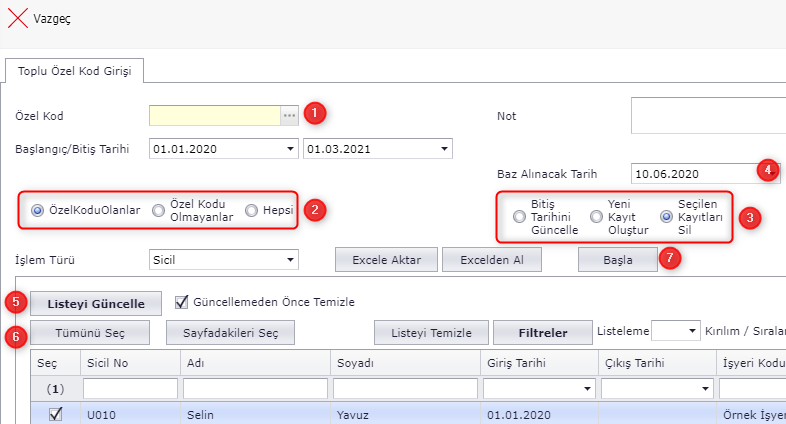Screen dimensions: 786x424
Task: Select the Hepsi radio button
Action: point(252,210)
